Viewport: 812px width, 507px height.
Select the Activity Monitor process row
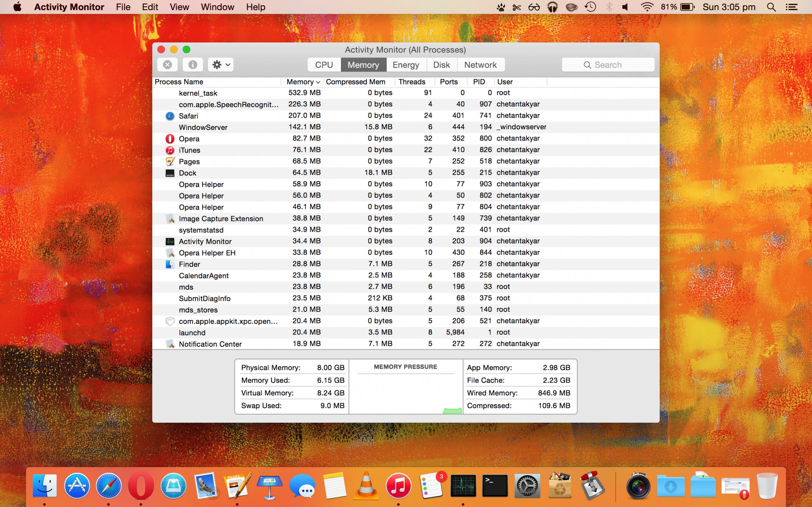coord(406,241)
